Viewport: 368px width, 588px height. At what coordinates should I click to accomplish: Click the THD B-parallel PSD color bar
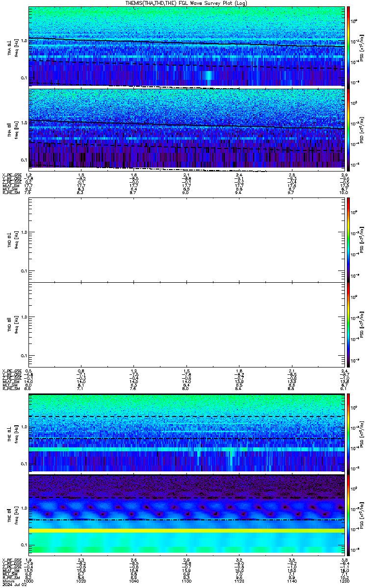pyautogui.click(x=348, y=324)
